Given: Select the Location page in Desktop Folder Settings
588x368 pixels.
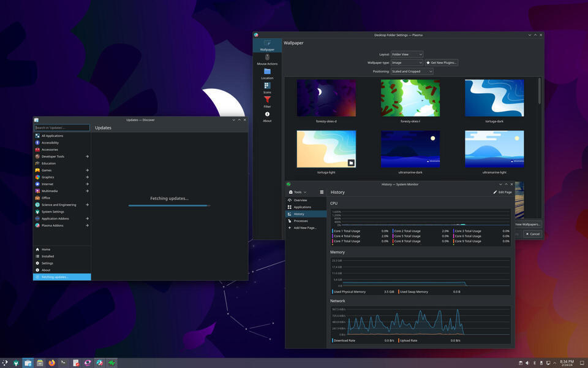Looking at the screenshot, I should click(267, 74).
